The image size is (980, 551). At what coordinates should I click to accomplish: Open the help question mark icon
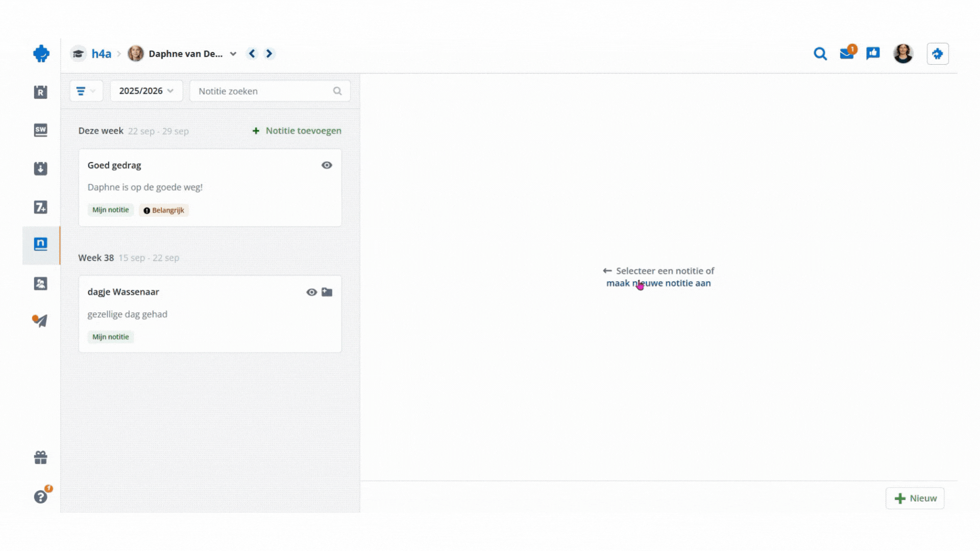click(40, 496)
